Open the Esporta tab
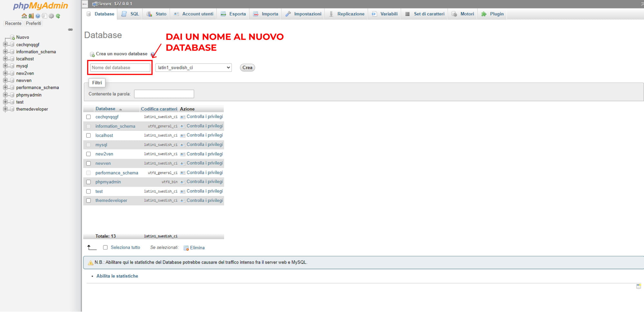The height and width of the screenshot is (312, 644). pos(233,14)
